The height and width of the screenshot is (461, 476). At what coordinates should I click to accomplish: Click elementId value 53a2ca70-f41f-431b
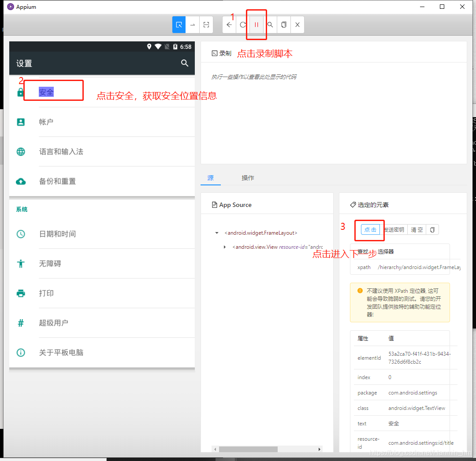tap(420, 358)
